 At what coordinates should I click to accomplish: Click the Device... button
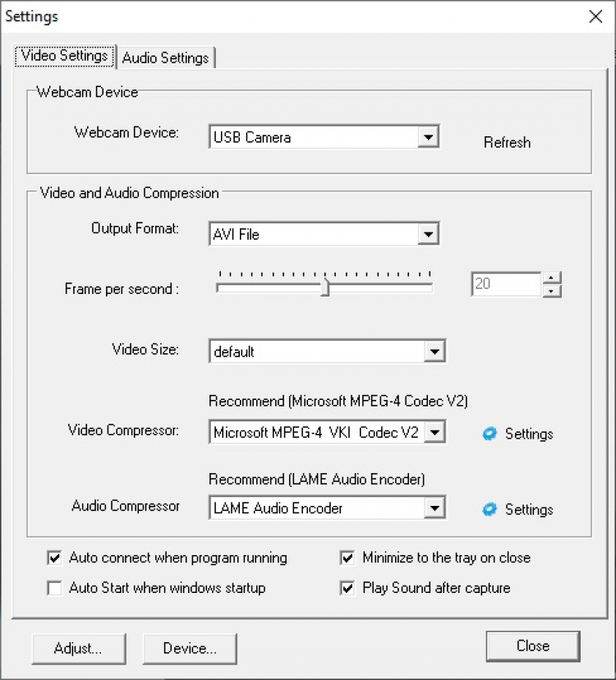coord(190,648)
